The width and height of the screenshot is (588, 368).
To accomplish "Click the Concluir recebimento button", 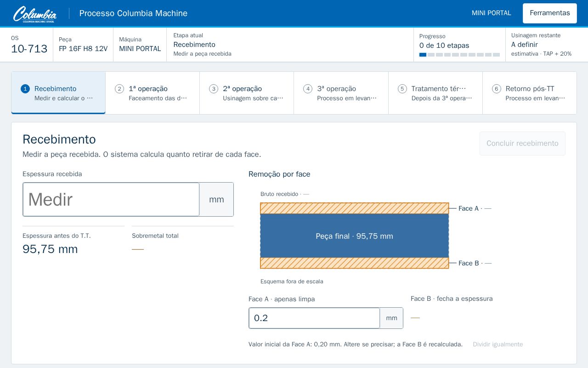I will click(522, 144).
